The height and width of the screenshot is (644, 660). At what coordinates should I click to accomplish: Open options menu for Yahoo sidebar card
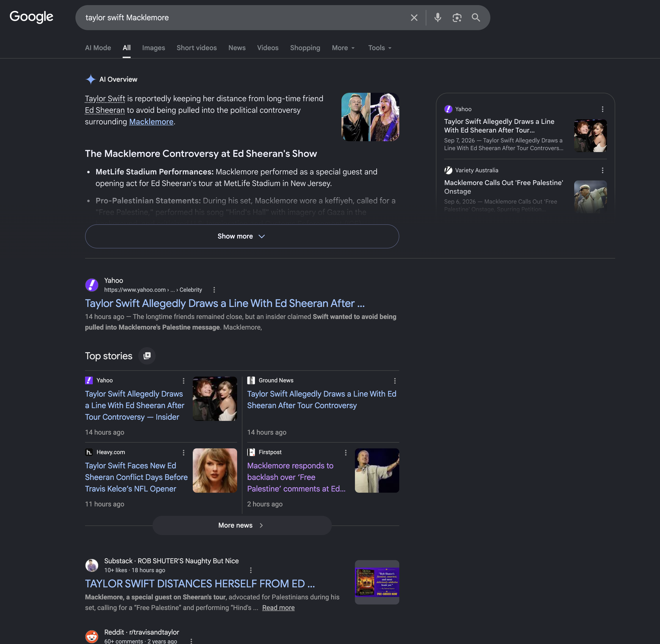[602, 109]
